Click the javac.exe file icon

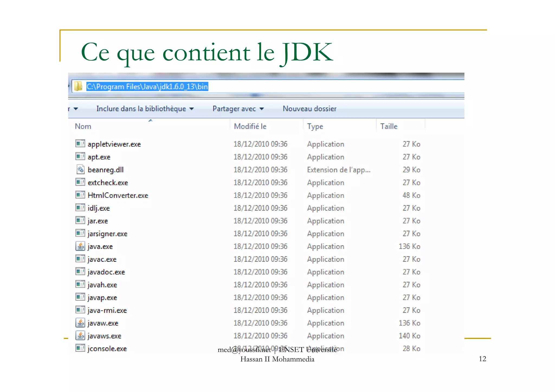click(80, 259)
